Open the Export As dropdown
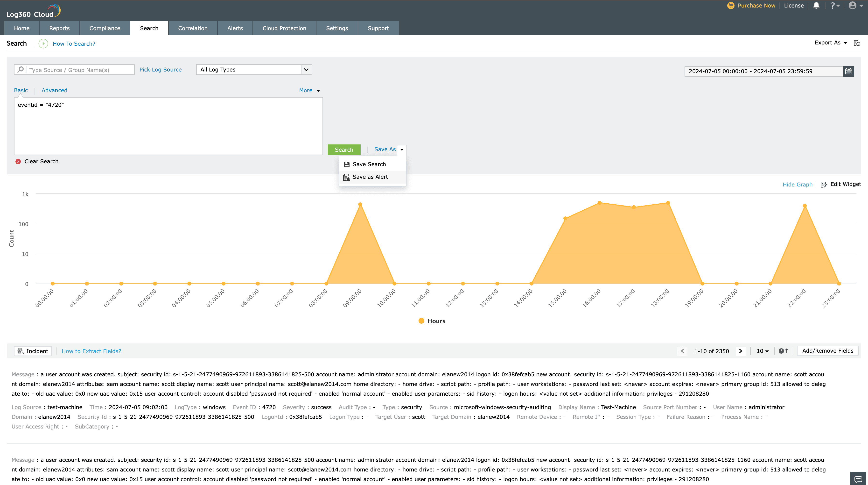 click(x=830, y=43)
